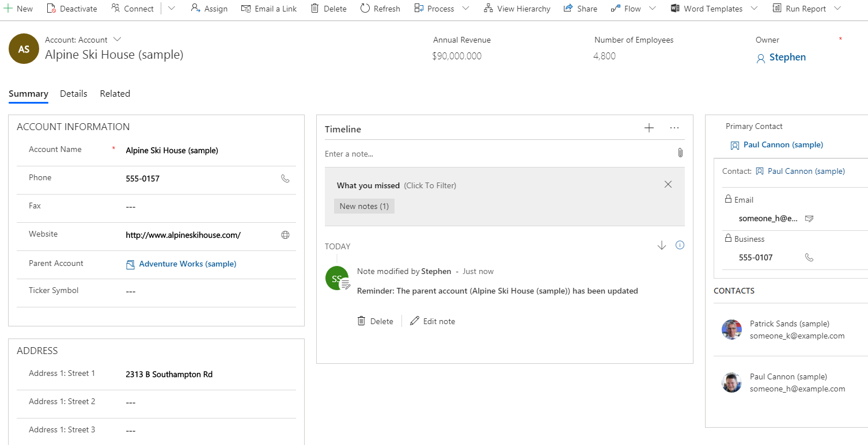868x445 pixels.
Task: Expand the Connect split-button arrow
Action: [172, 9]
